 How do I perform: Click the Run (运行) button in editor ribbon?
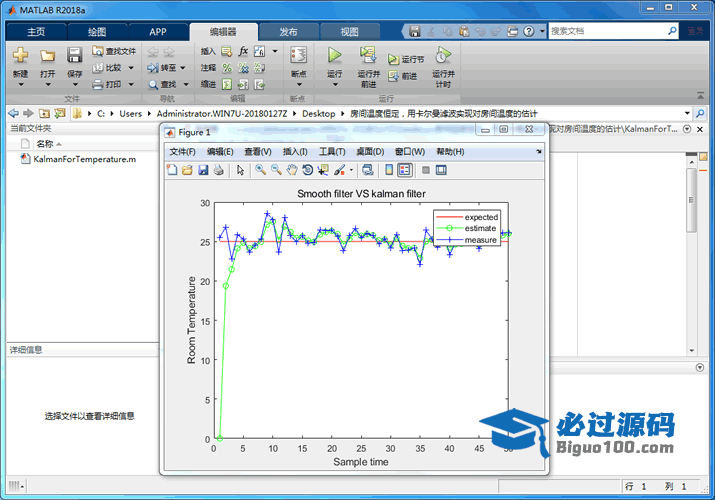pos(335,56)
